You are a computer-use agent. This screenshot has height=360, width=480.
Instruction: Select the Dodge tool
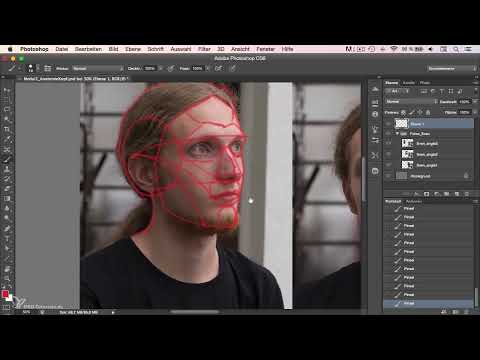[x=7, y=218]
